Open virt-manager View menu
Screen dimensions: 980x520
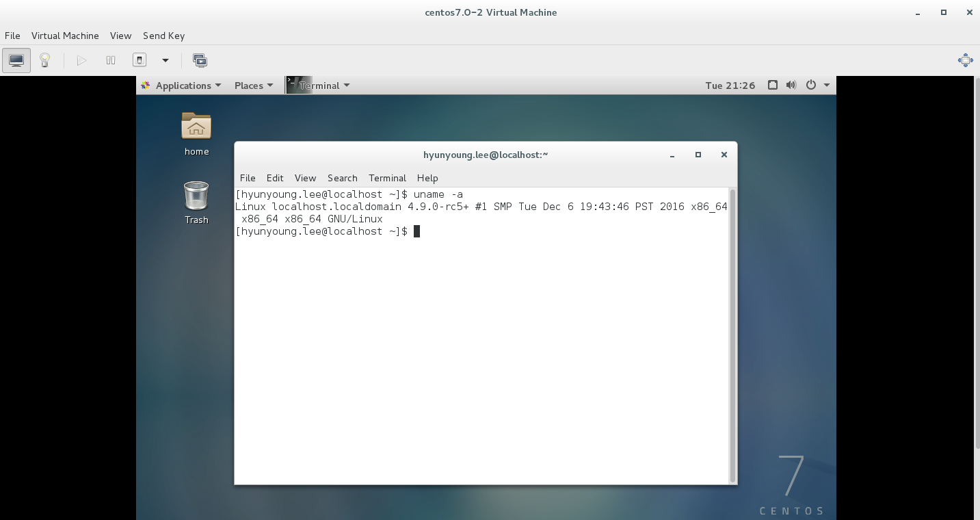pyautogui.click(x=120, y=36)
